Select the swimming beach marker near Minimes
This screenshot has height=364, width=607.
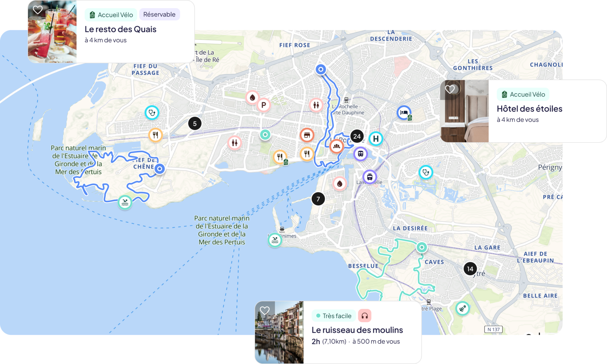[275, 240]
